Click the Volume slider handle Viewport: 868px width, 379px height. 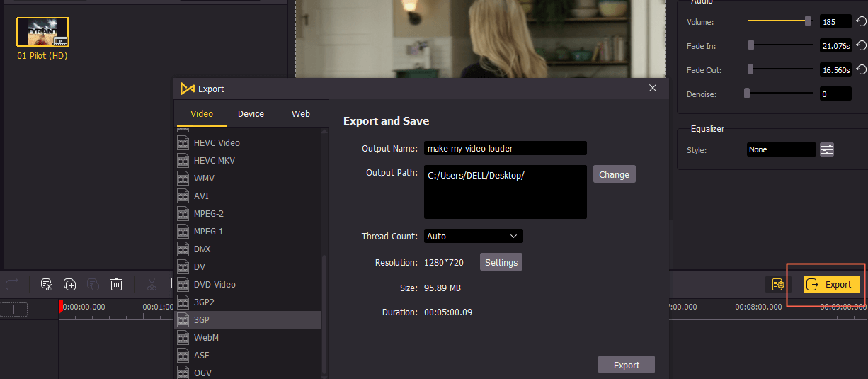pyautogui.click(x=808, y=21)
